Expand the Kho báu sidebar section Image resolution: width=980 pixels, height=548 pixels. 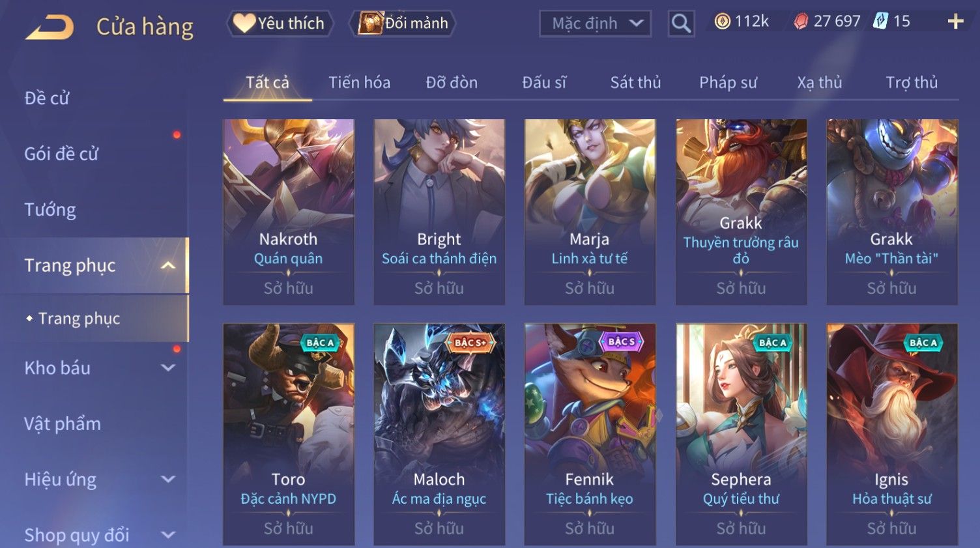click(168, 368)
